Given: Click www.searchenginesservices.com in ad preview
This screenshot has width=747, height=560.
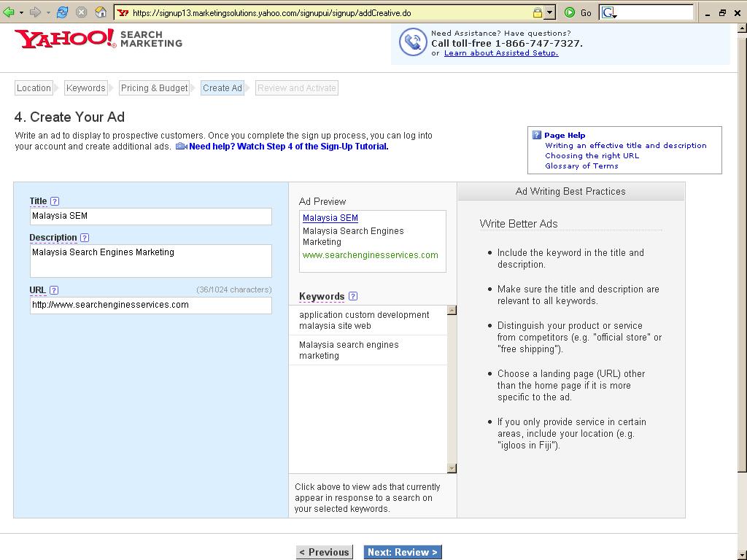Looking at the screenshot, I should pyautogui.click(x=370, y=255).
